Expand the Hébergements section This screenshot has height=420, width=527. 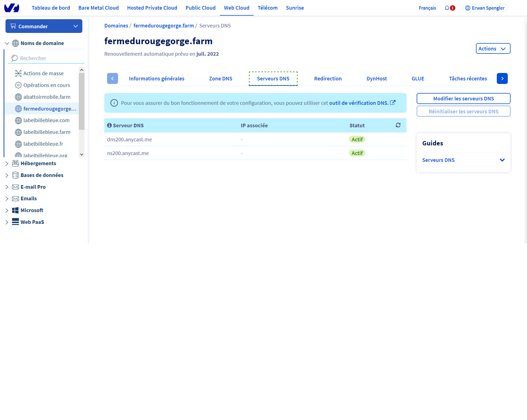[7, 164]
